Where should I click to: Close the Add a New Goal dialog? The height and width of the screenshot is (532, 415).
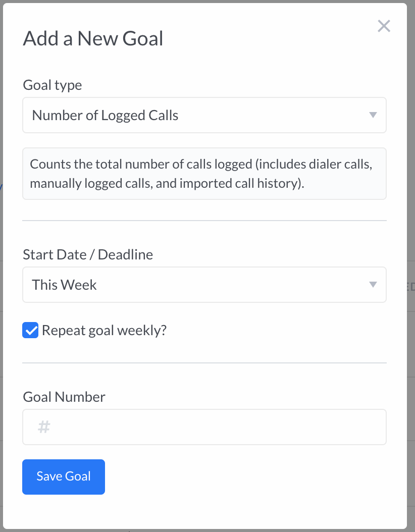point(384,26)
